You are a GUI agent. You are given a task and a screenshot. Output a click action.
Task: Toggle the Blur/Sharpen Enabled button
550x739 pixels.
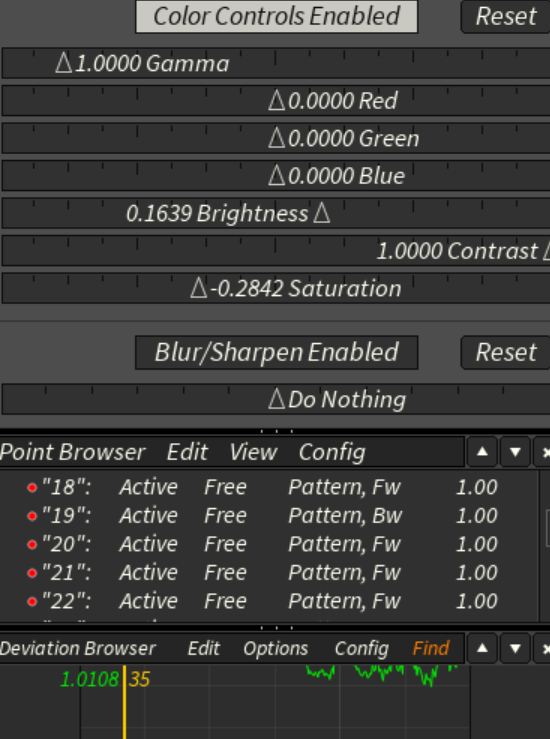coord(277,353)
